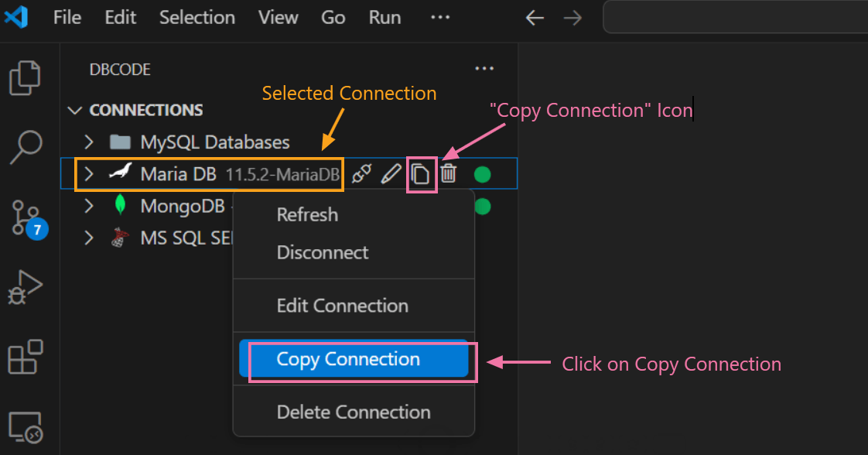Expand the Maria DB connection
This screenshot has height=455, width=868.
coord(88,174)
